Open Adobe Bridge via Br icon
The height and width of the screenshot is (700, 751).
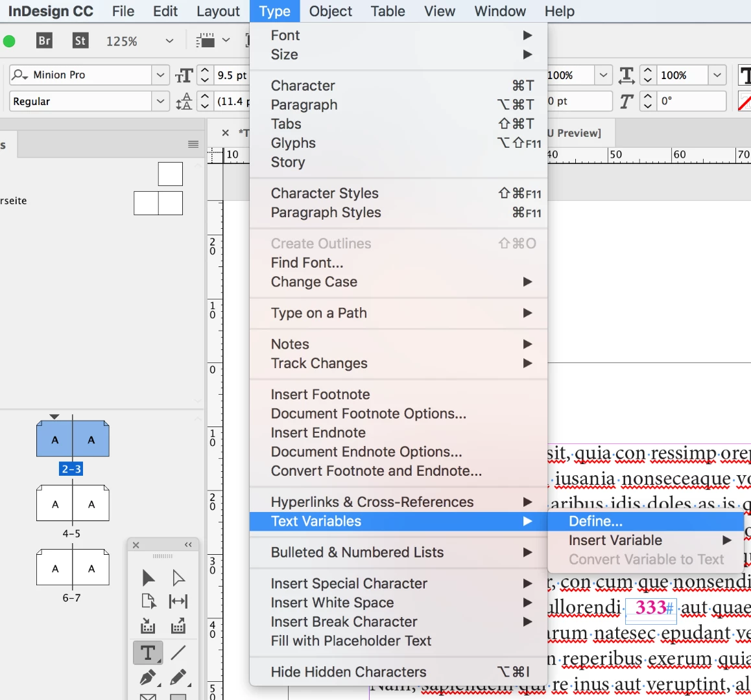point(44,41)
